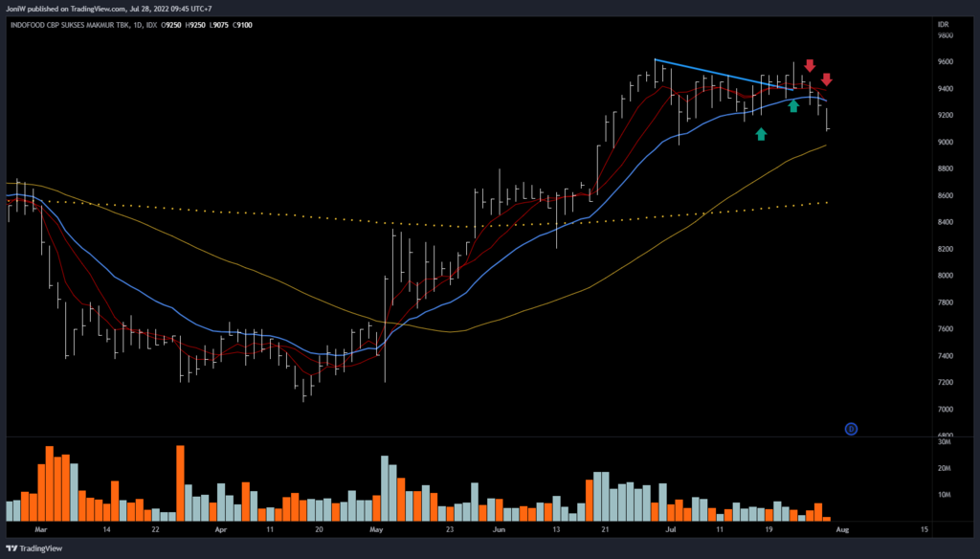The height and width of the screenshot is (559, 980).
Task: Click the blue circled B event marker
Action: tap(851, 429)
